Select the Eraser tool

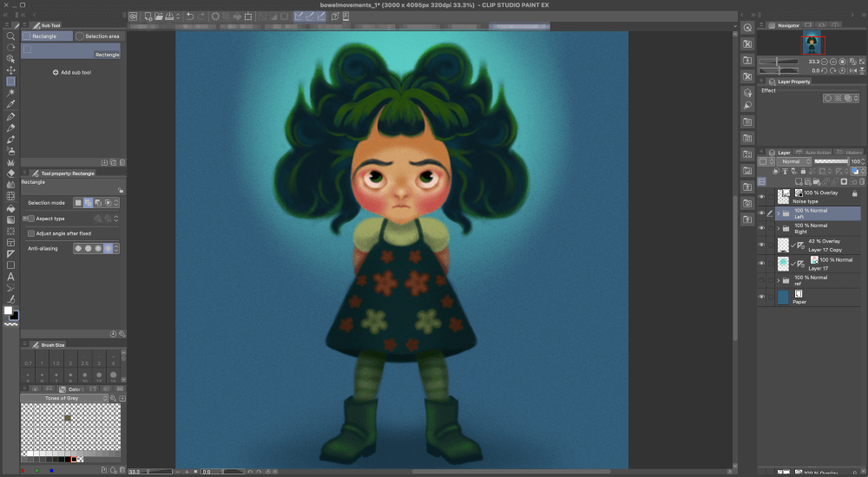tap(10, 173)
